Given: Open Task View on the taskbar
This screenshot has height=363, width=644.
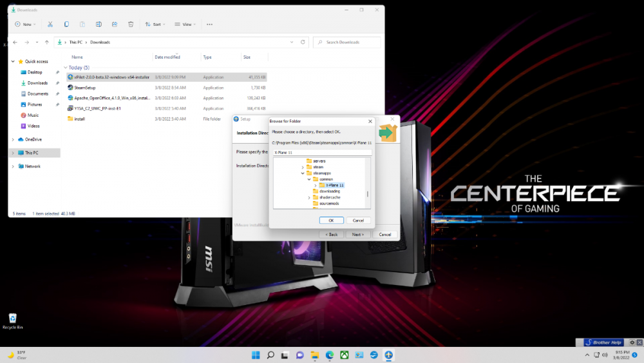Looking at the screenshot, I should pyautogui.click(x=285, y=355).
